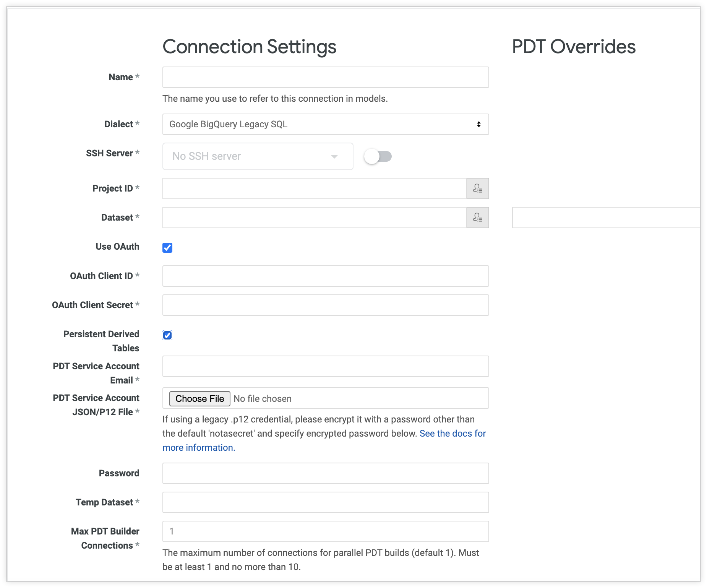Click the Password input field
The width and height of the screenshot is (707, 588).
coord(325,473)
